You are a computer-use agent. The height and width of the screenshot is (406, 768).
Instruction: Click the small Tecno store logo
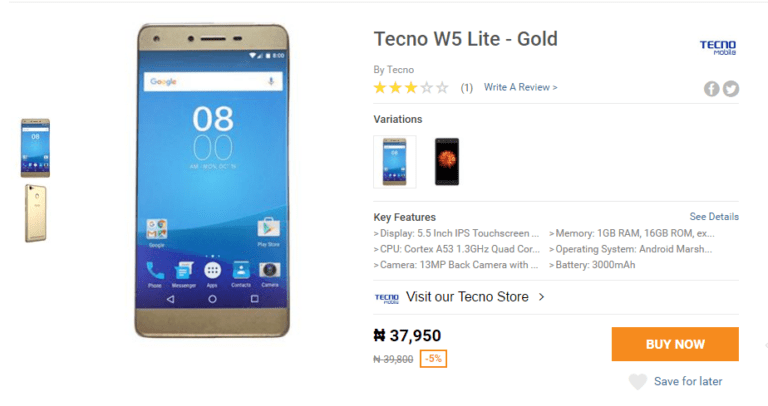point(386,297)
